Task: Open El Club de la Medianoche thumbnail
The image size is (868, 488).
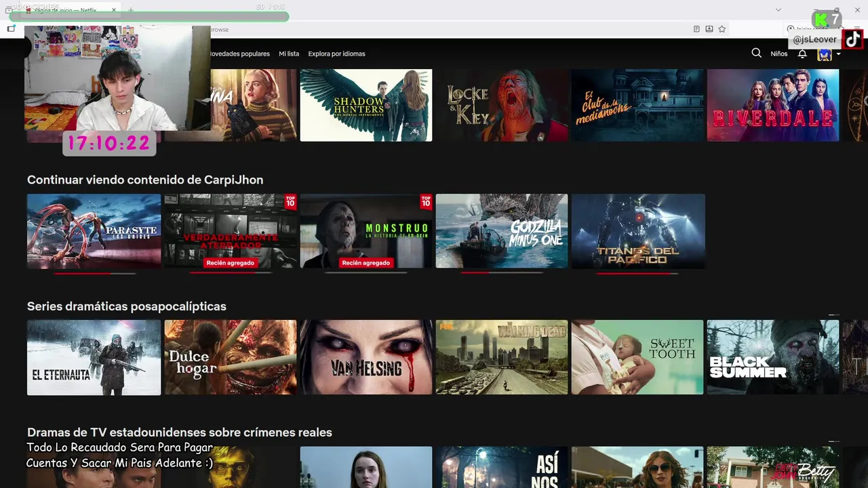Action: (637, 105)
